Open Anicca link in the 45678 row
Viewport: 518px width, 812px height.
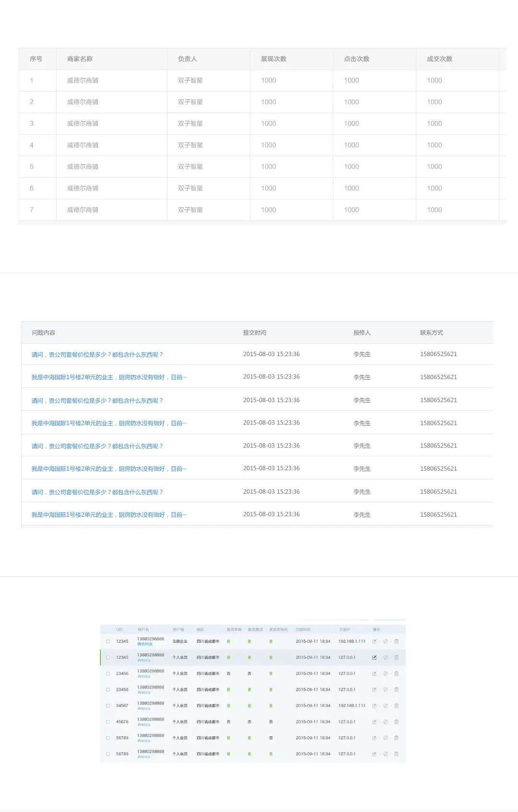point(144,725)
